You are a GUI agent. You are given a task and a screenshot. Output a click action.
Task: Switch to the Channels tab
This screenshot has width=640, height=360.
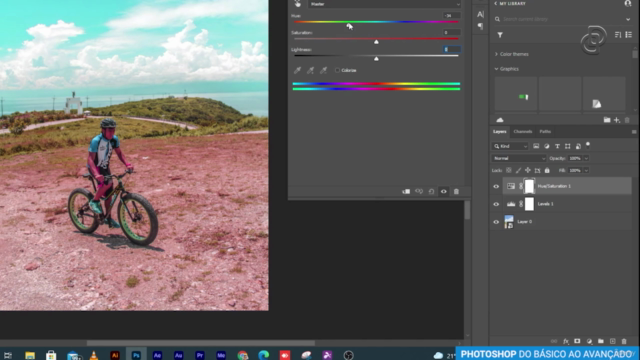(x=522, y=131)
